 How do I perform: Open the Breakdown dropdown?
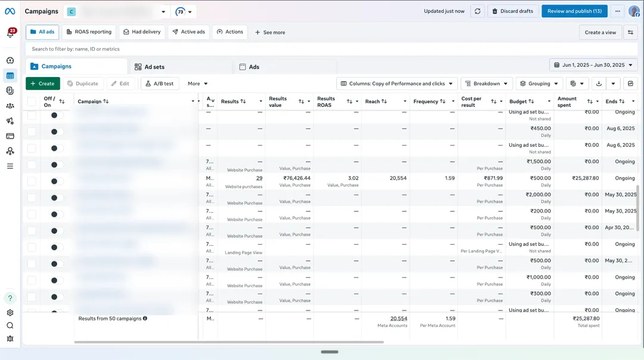click(487, 84)
